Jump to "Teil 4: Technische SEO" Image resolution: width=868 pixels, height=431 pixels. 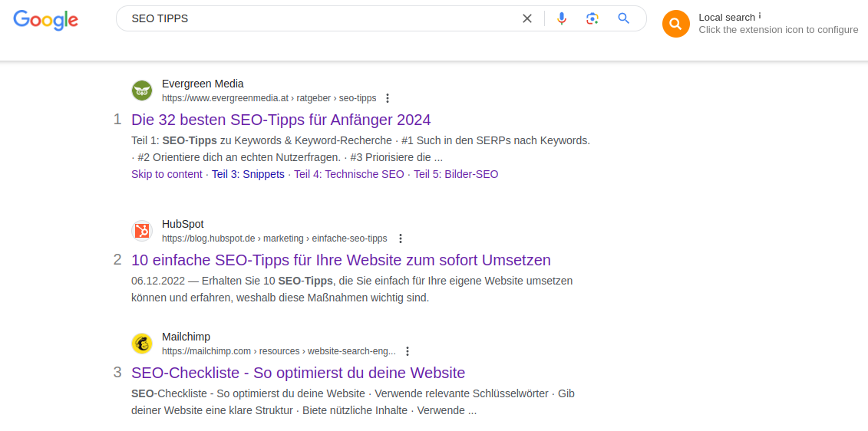click(348, 174)
